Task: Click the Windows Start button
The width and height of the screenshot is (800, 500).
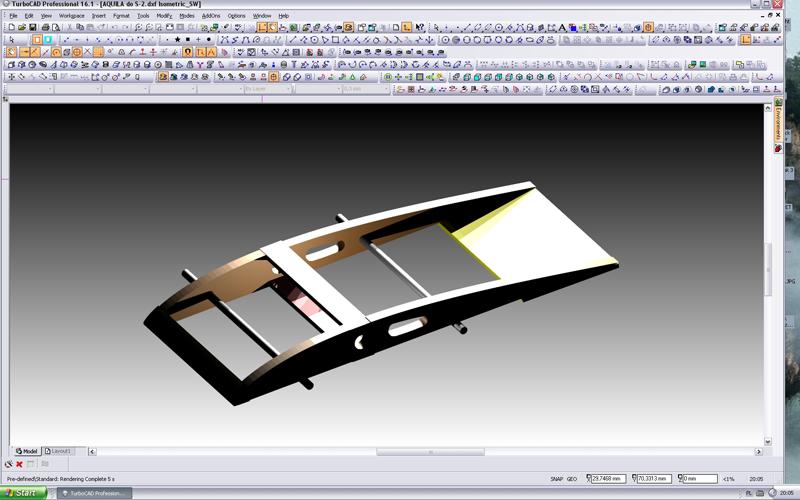Action: 24,493
